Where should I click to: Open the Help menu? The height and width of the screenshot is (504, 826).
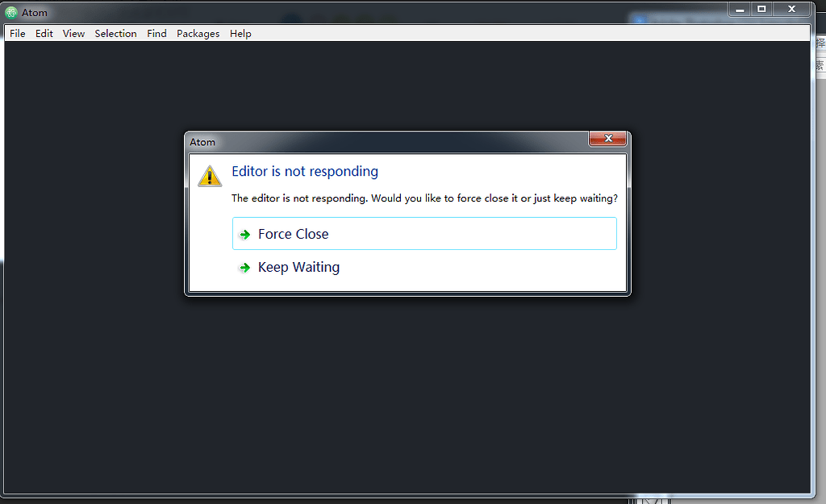(x=240, y=34)
